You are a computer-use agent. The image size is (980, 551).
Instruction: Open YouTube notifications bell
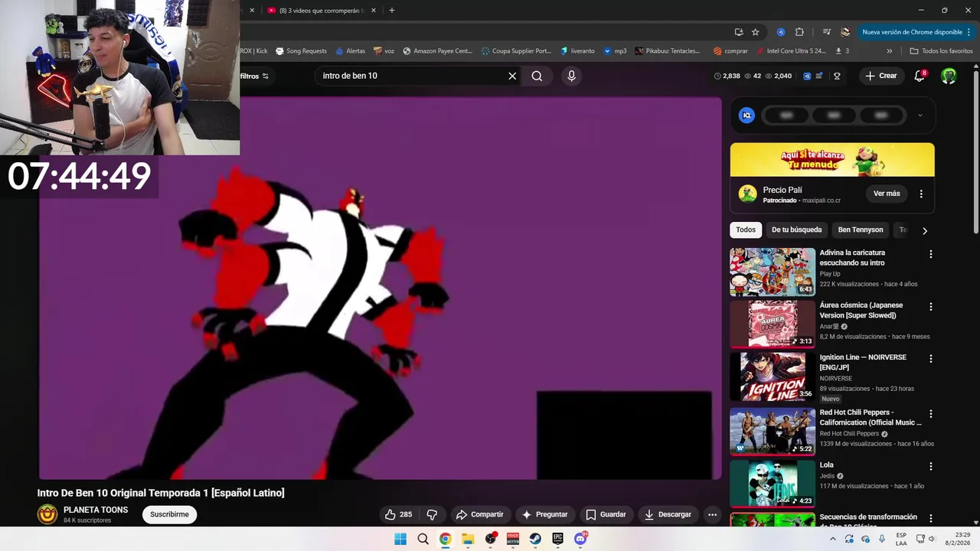(920, 76)
